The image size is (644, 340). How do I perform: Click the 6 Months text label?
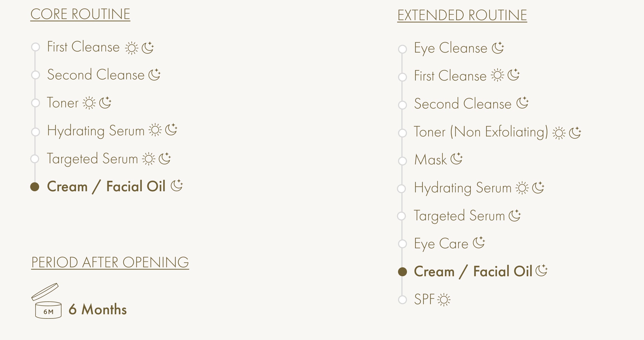point(98,310)
